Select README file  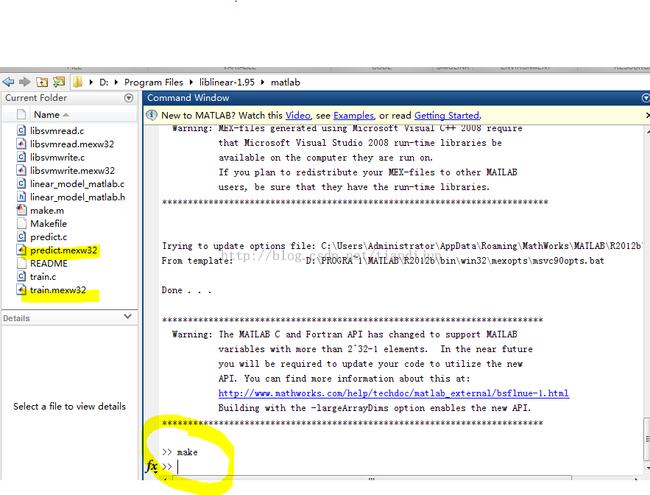[x=49, y=263]
